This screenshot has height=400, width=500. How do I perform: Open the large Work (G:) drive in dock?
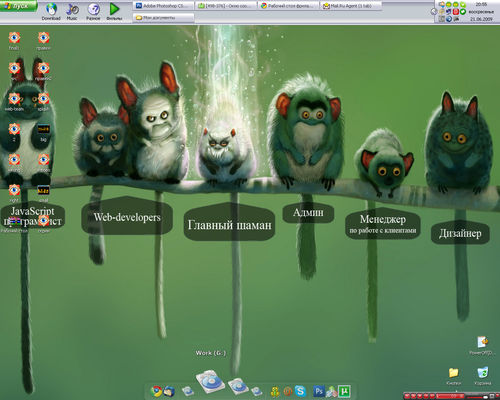tap(210, 381)
